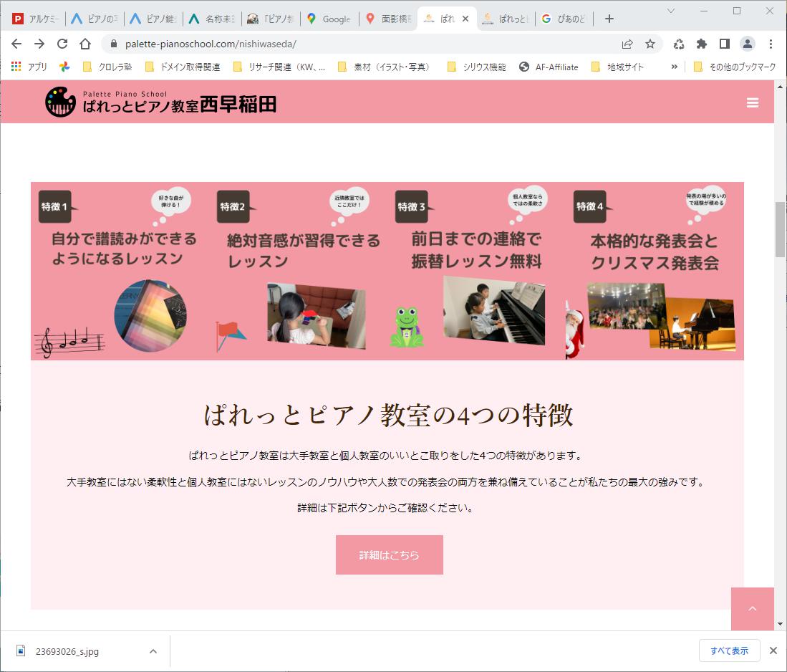The width and height of the screenshot is (787, 672).
Task: Switch to the Google Maps tab
Action: click(329, 19)
